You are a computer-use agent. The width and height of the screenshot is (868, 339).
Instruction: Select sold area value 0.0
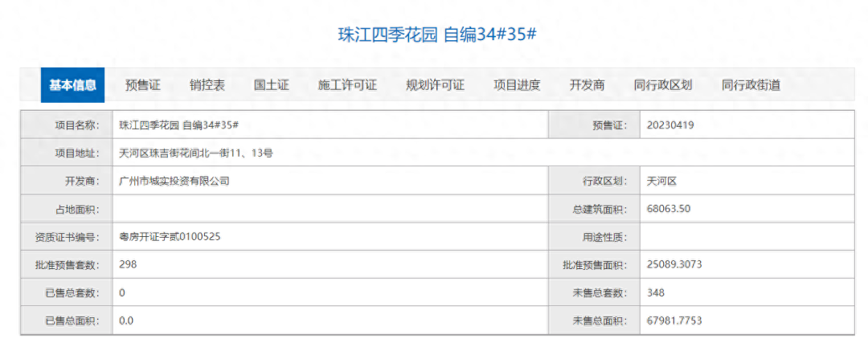126,321
